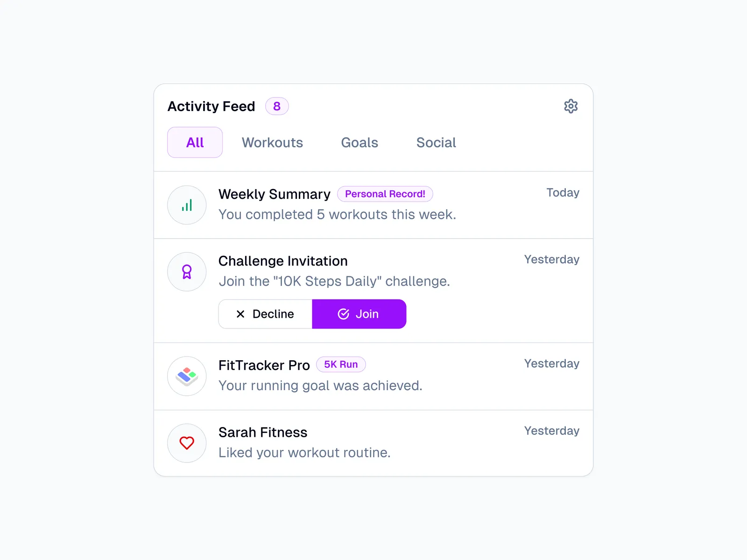The width and height of the screenshot is (747, 560).
Task: Click the red heart icon for Sarah Fitness
Action: pyautogui.click(x=187, y=443)
